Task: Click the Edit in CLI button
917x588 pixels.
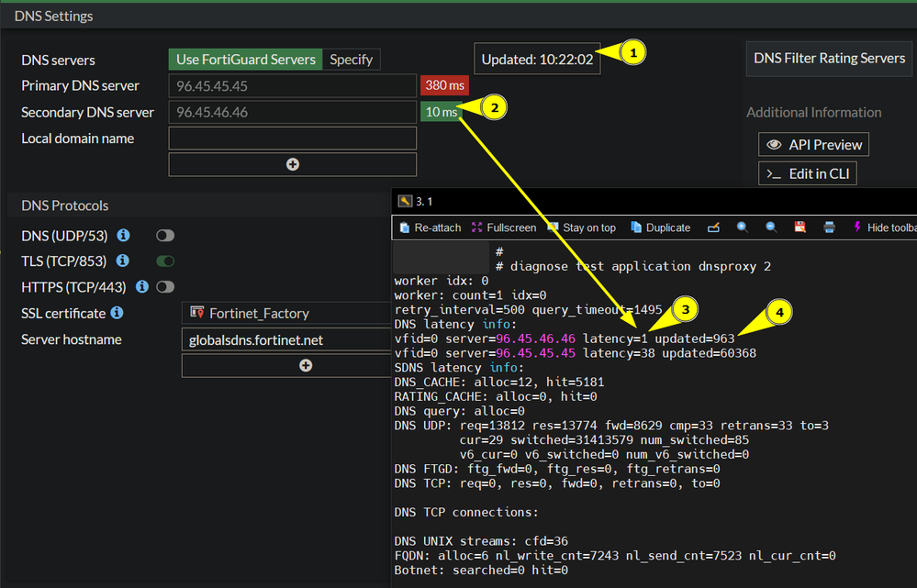Action: (808, 173)
